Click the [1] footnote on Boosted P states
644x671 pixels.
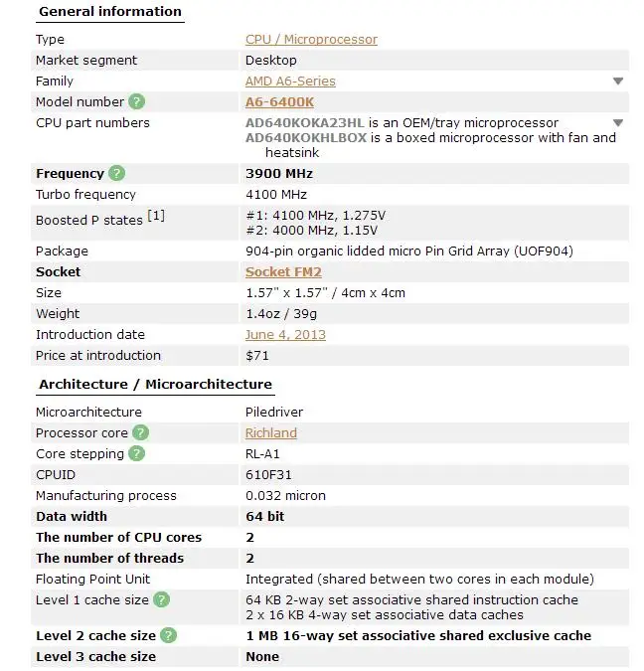pyautogui.click(x=156, y=216)
